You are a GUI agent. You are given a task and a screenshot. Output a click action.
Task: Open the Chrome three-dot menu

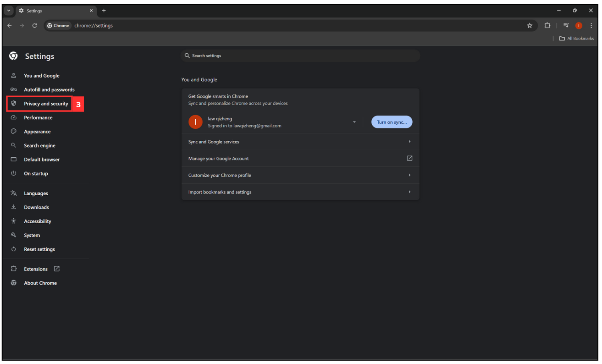591,25
